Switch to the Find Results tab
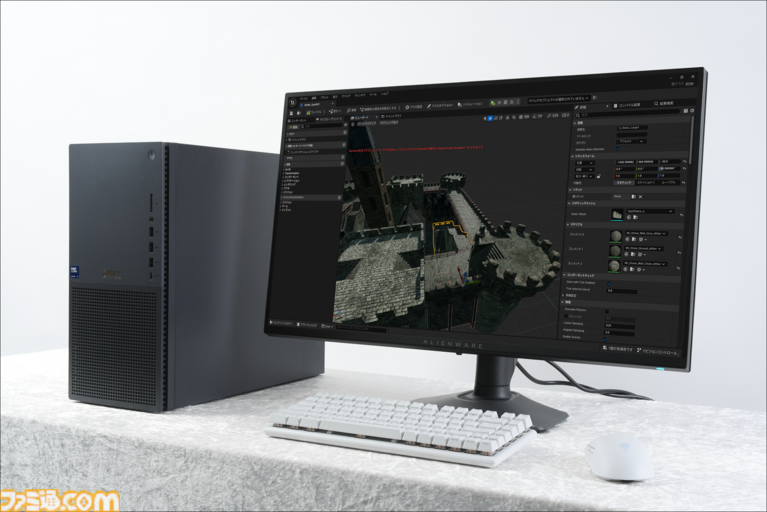The width and height of the screenshot is (767, 512). pyautogui.click(x=664, y=103)
